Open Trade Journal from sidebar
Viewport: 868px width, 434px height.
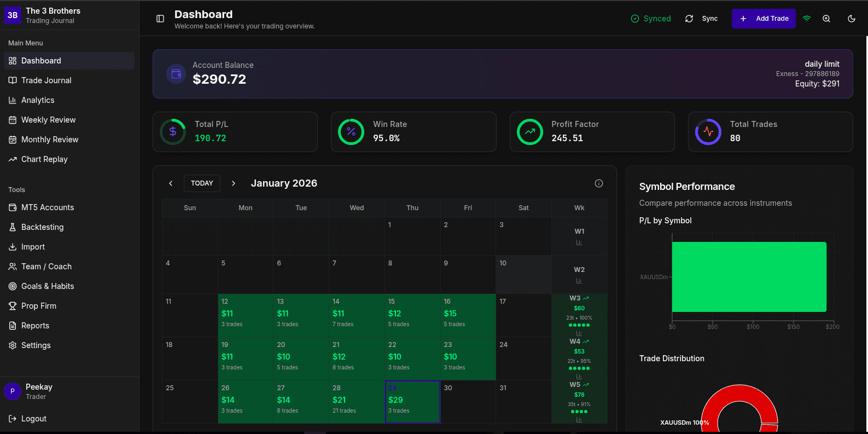(x=46, y=80)
